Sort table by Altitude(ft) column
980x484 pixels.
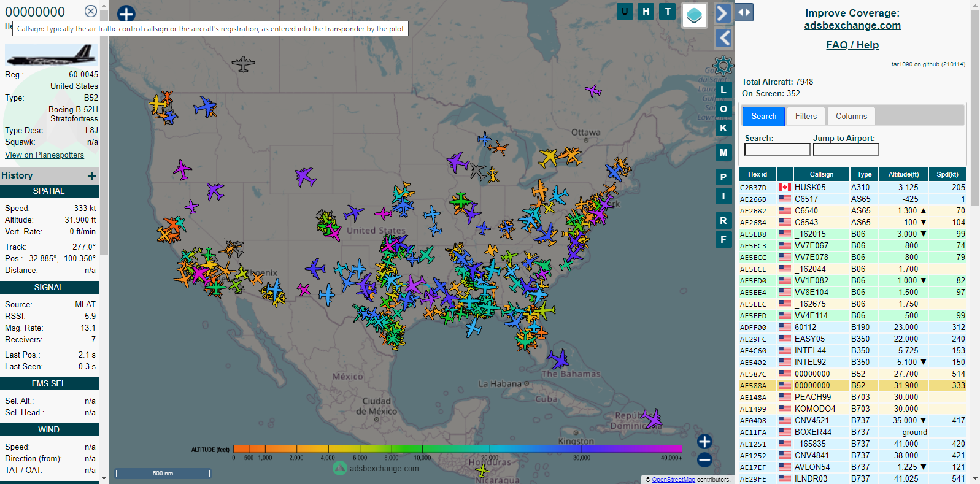tap(903, 174)
